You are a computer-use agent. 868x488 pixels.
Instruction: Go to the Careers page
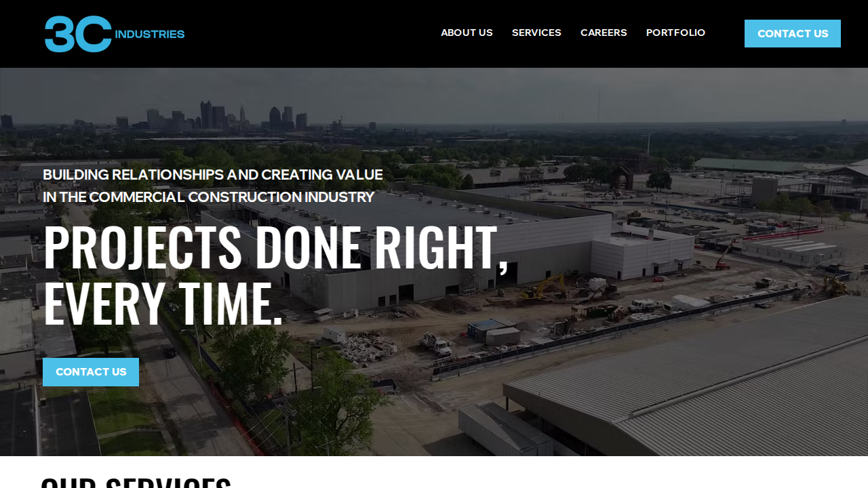[604, 33]
